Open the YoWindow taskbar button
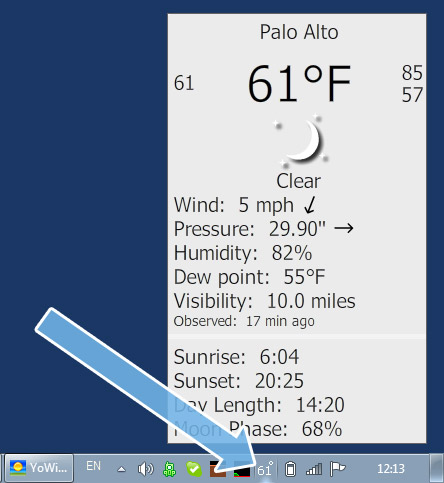444x483 pixels. (x=39, y=468)
